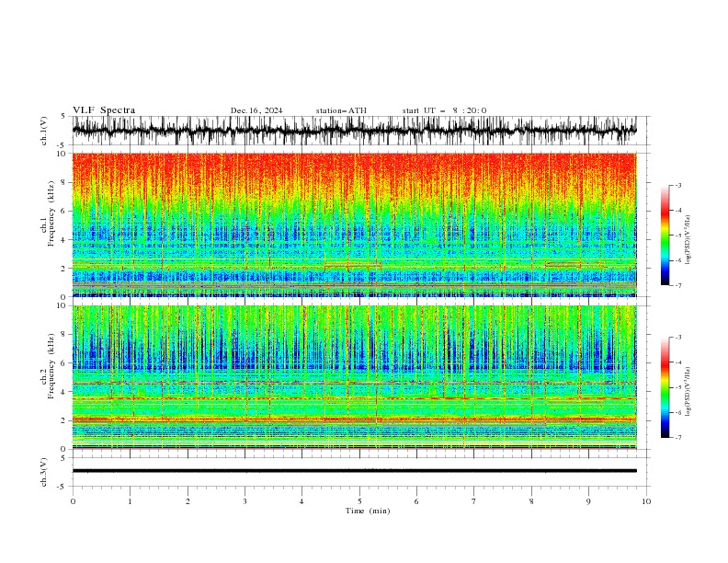The image size is (728, 563).
Task: Click the ch.2 PSD color scale bar
Action: [x=665, y=387]
